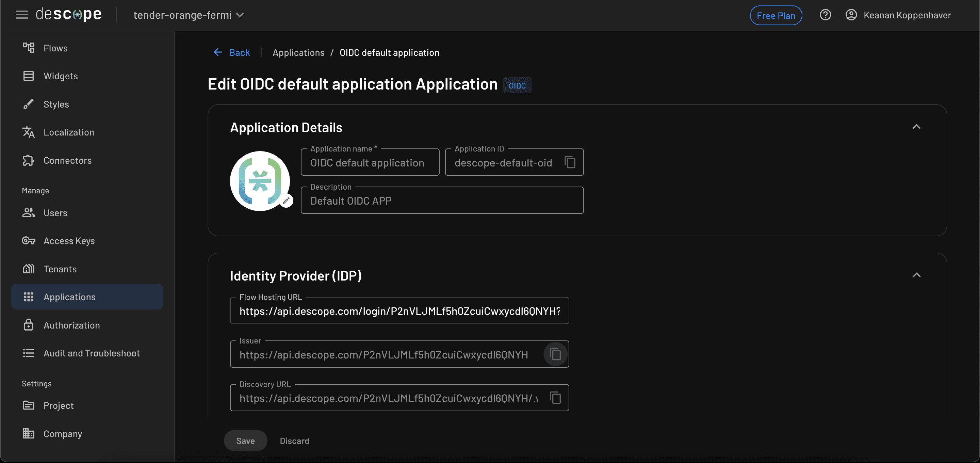This screenshot has height=463, width=980.
Task: Go to Connectors in the sidebar
Action: pyautogui.click(x=67, y=160)
